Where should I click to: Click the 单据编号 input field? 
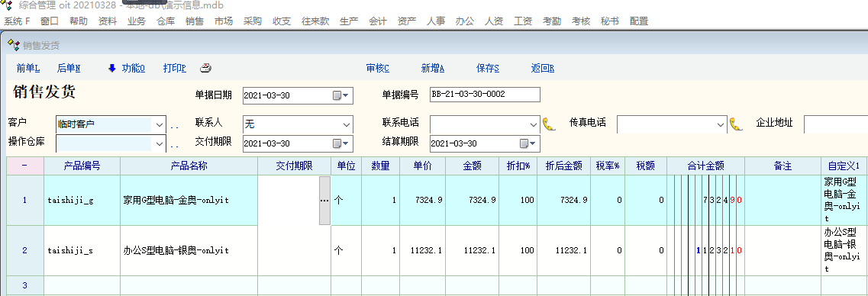click(x=484, y=95)
